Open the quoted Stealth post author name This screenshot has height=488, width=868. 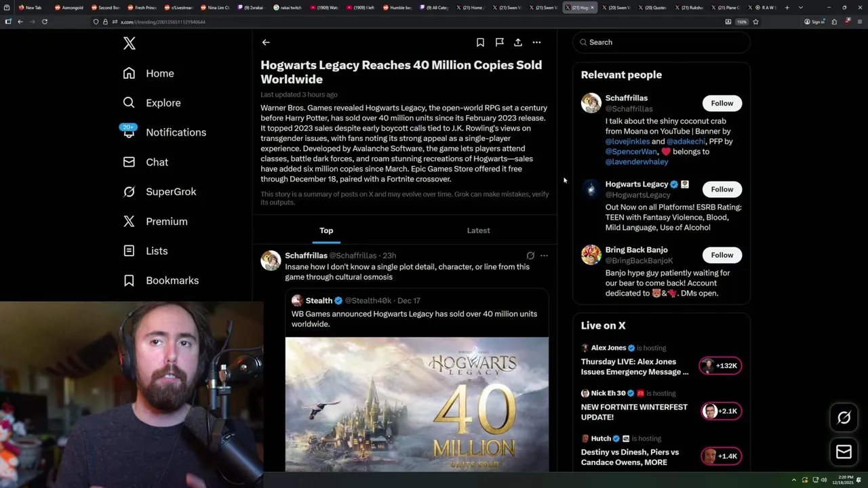[319, 300]
